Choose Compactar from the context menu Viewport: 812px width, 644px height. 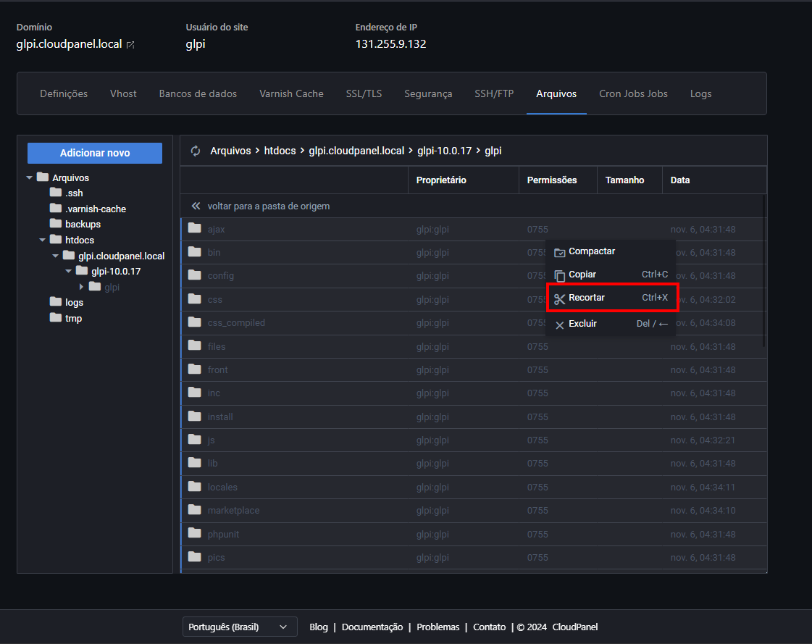(x=611, y=251)
